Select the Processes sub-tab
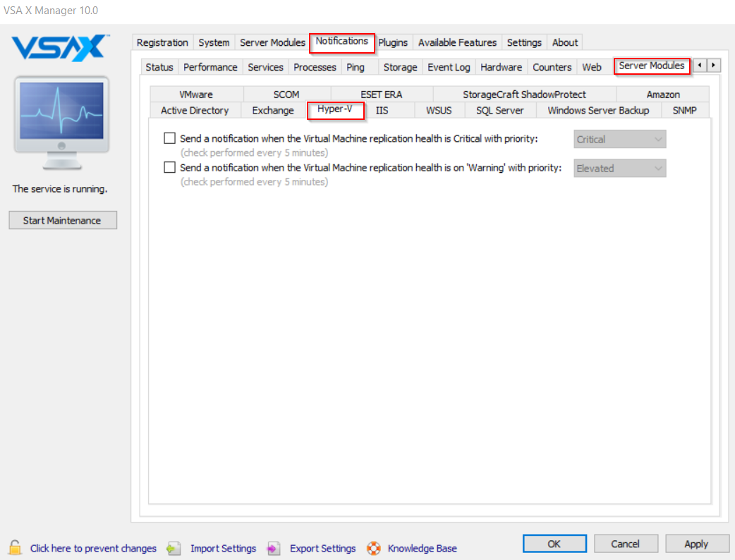The image size is (735, 560). pyautogui.click(x=315, y=68)
